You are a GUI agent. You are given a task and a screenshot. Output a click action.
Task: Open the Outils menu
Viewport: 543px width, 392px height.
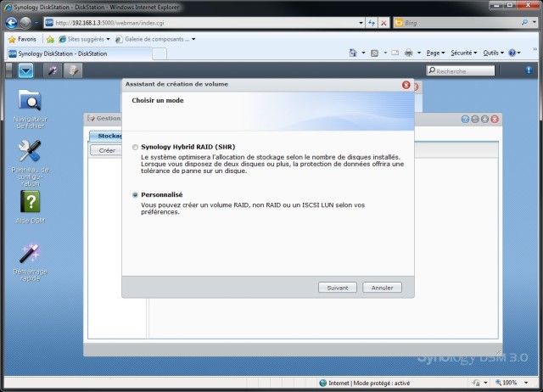pyautogui.click(x=493, y=53)
